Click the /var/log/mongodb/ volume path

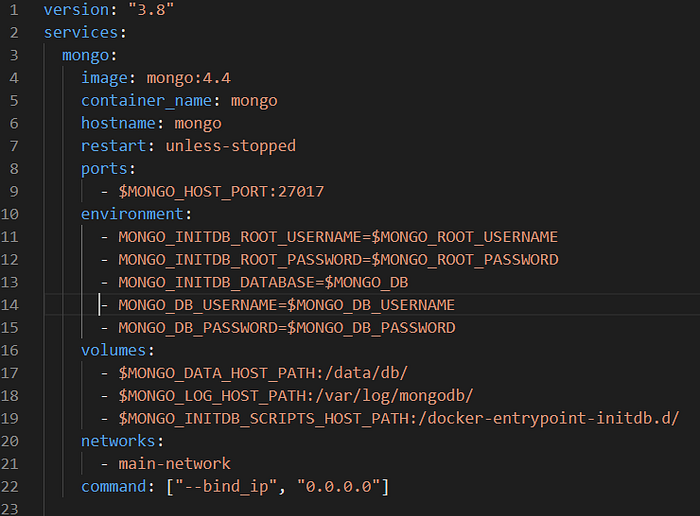(394, 396)
